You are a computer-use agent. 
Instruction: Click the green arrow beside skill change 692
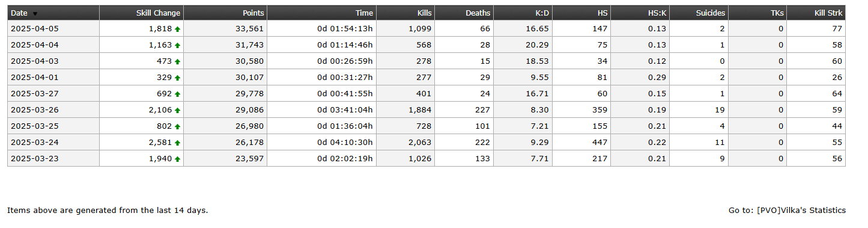(178, 94)
